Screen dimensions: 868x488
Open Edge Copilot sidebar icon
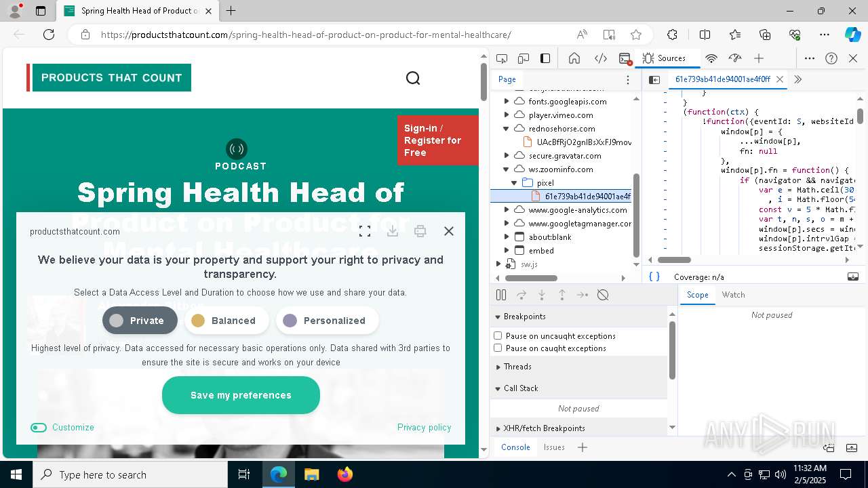[x=852, y=35]
